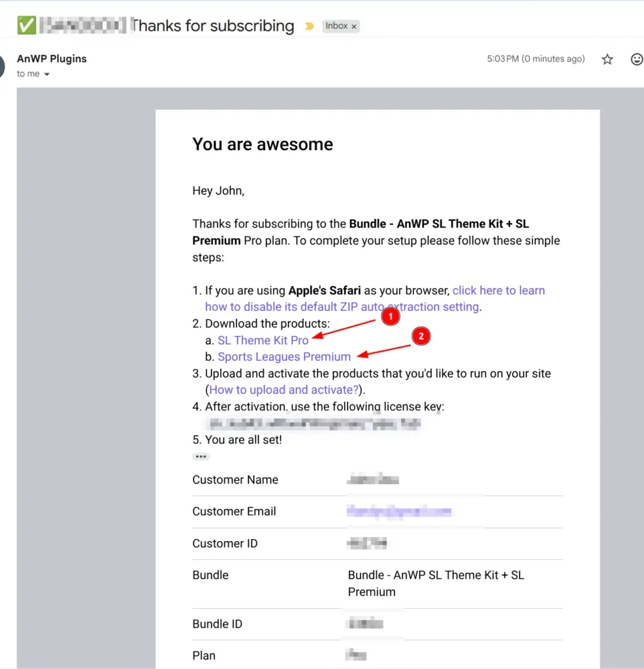
Task: Click the 'Bundle ID' row label
Action: pos(217,624)
